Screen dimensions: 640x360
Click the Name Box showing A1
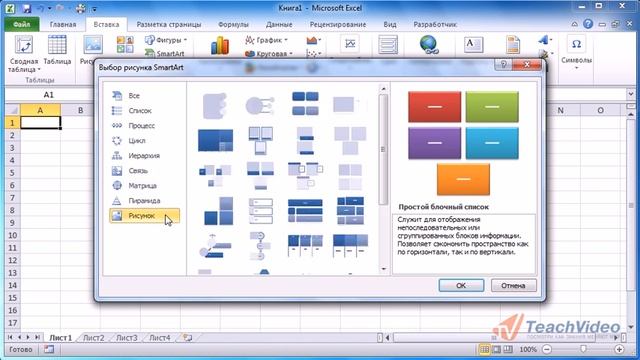pos(49,95)
